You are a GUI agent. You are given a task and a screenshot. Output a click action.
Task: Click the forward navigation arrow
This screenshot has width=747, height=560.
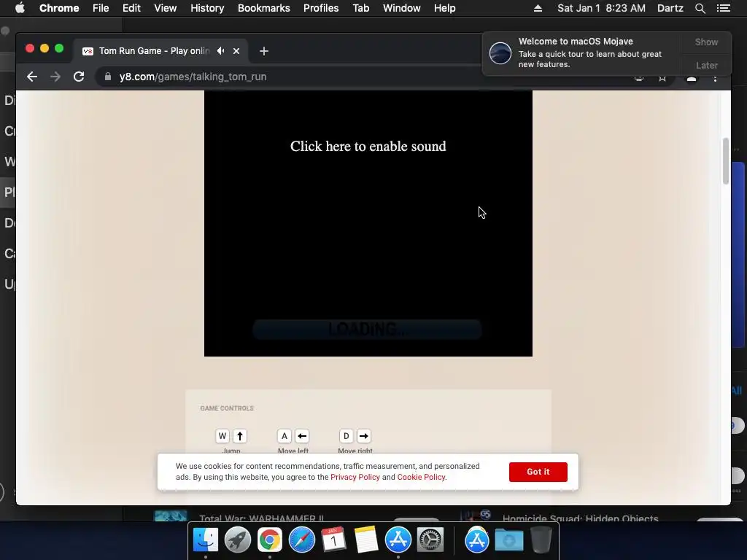click(55, 77)
